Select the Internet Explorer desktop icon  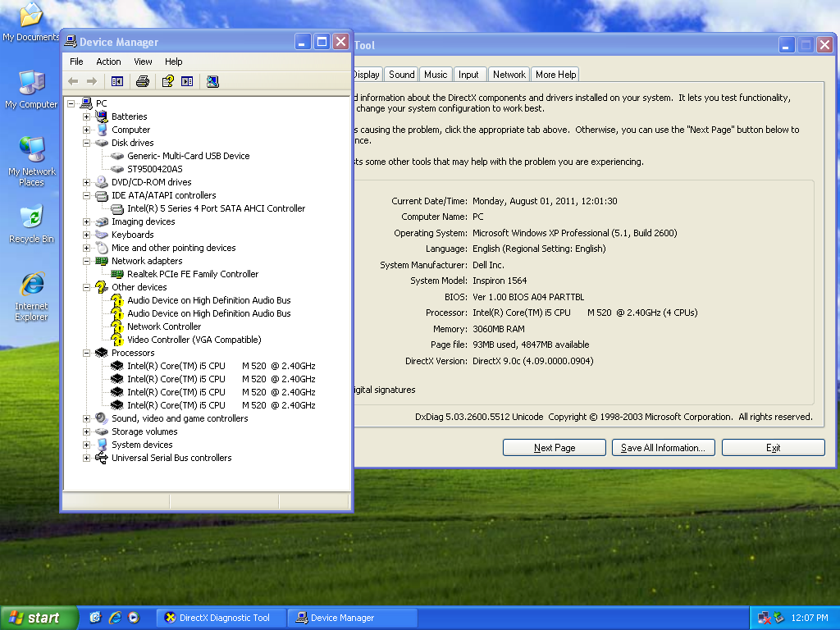(32, 296)
